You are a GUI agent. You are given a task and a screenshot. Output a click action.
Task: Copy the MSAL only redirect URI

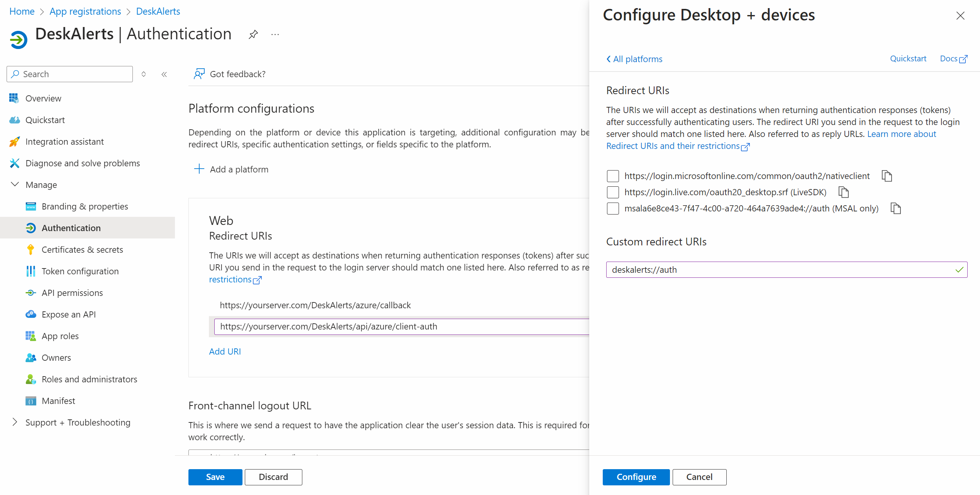[x=895, y=208]
